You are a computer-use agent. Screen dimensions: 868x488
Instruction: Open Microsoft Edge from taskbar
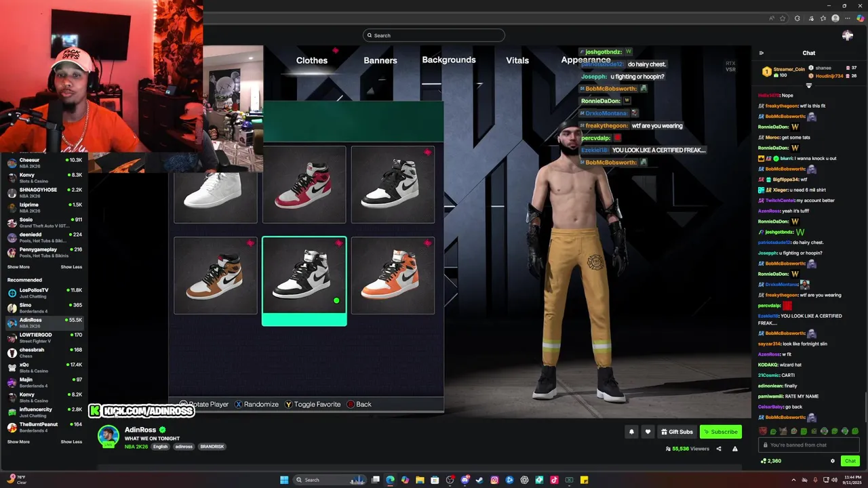pos(390,480)
